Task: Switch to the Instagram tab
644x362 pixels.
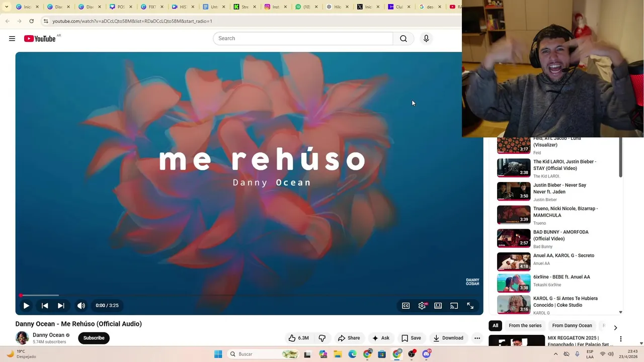Action: pos(275,7)
